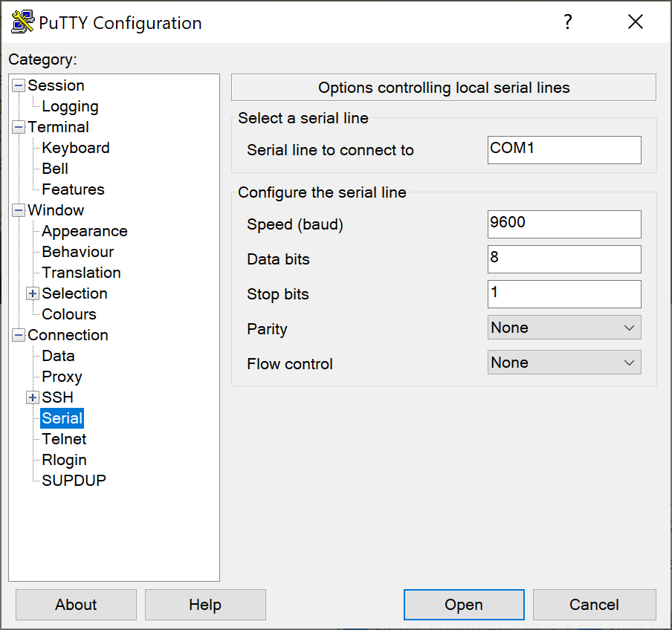The image size is (672, 630).
Task: Select the SUPDUP category
Action: (73, 481)
